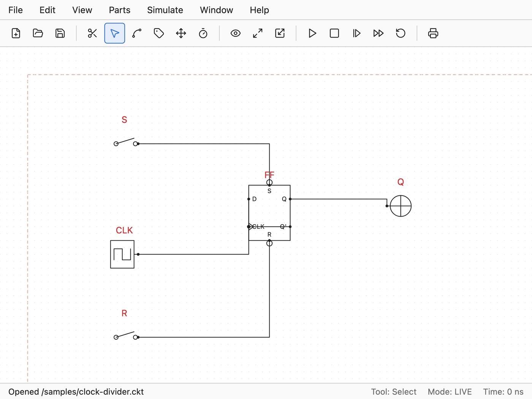Open the timer stopwatch tool
532x399 pixels.
(x=203, y=33)
